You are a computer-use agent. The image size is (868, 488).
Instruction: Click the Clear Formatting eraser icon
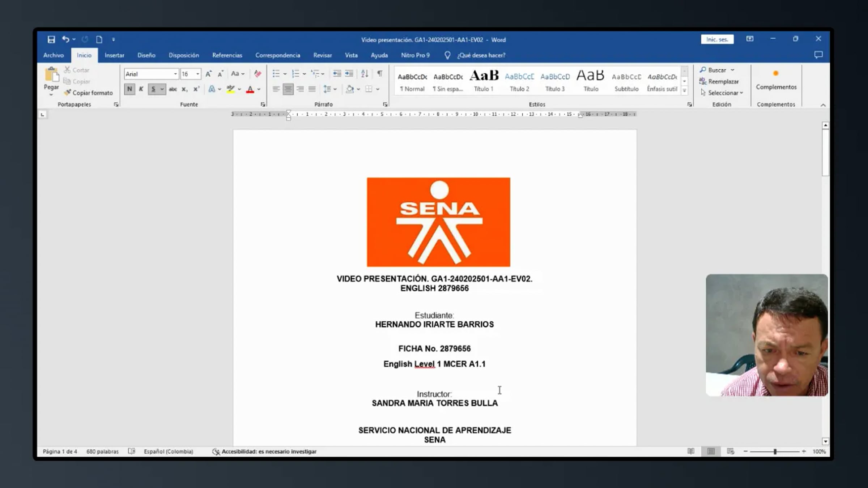click(x=258, y=74)
